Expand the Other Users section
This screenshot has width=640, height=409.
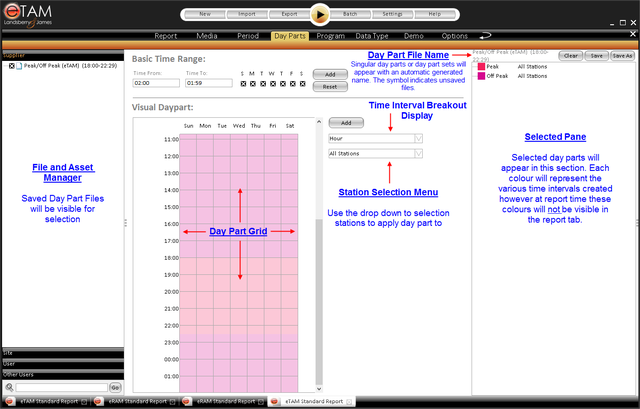click(x=63, y=374)
